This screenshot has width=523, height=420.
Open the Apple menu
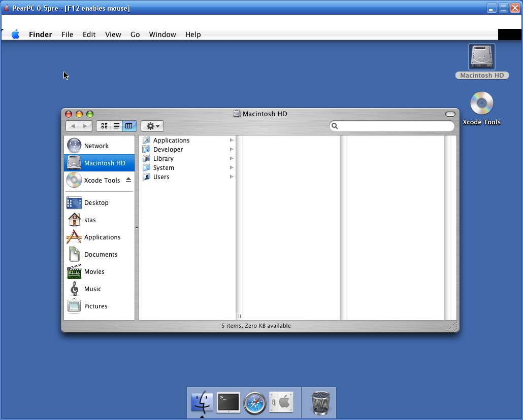pos(16,34)
